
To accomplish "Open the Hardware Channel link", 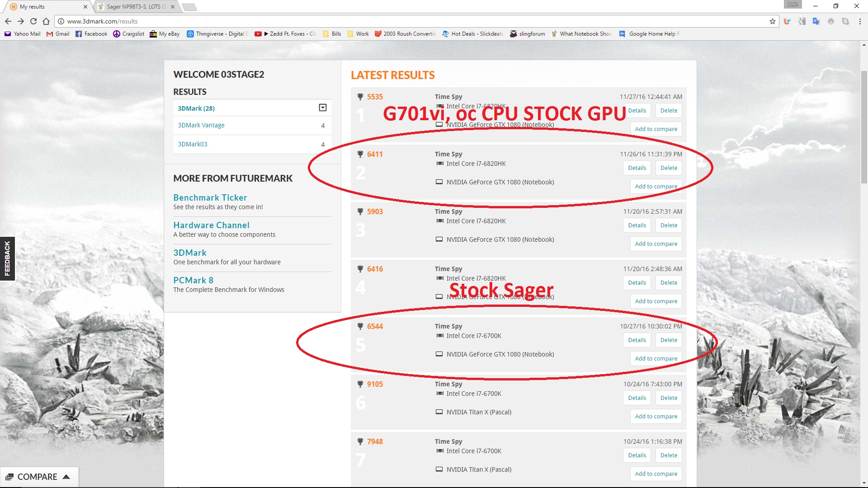I will [212, 225].
